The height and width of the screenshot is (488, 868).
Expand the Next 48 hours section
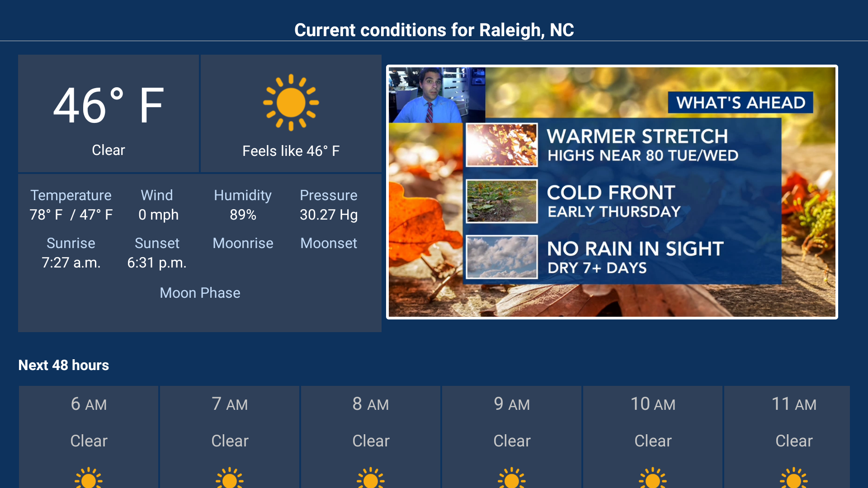(63, 365)
